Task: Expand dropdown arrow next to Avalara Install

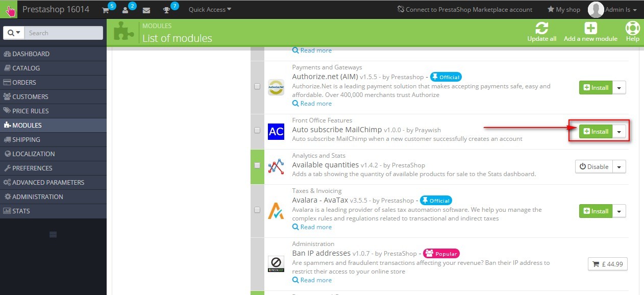Action: coord(619,211)
